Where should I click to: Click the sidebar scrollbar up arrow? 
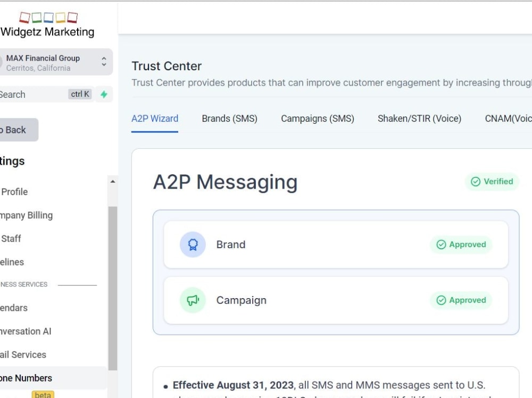[113, 182]
